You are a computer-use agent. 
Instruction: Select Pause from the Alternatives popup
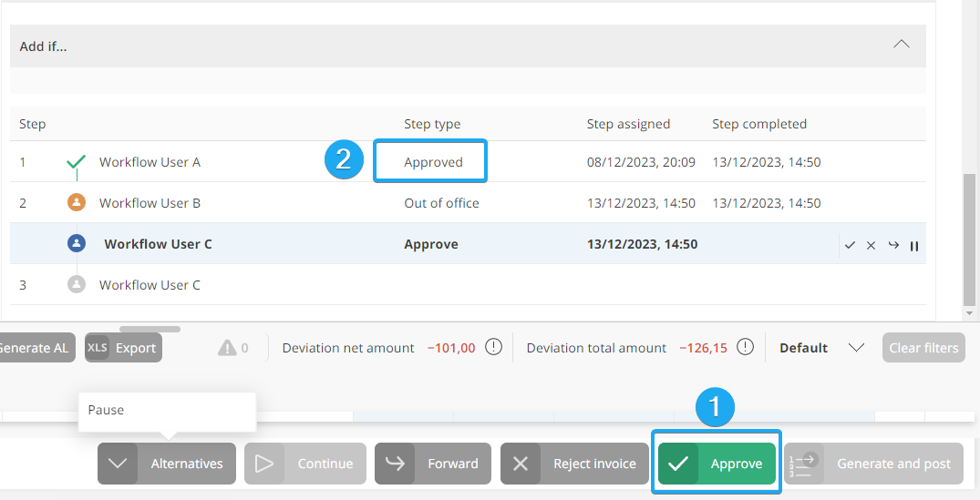coord(107,410)
